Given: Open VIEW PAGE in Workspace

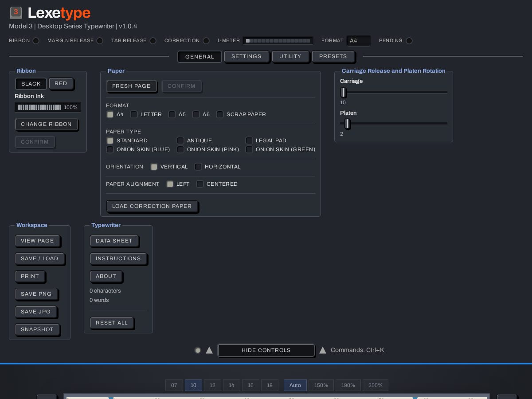Looking at the screenshot, I should coord(37,241).
